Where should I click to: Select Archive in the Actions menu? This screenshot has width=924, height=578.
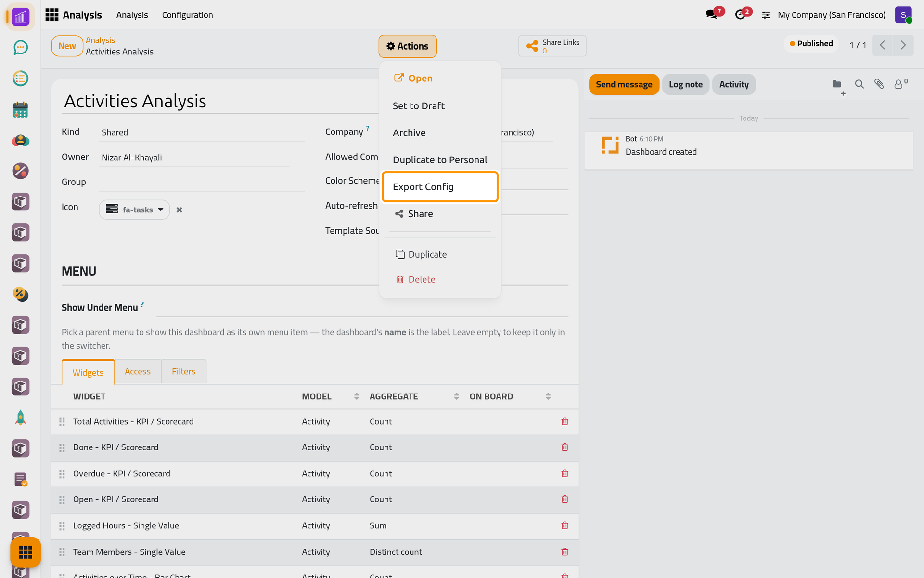pos(440,133)
